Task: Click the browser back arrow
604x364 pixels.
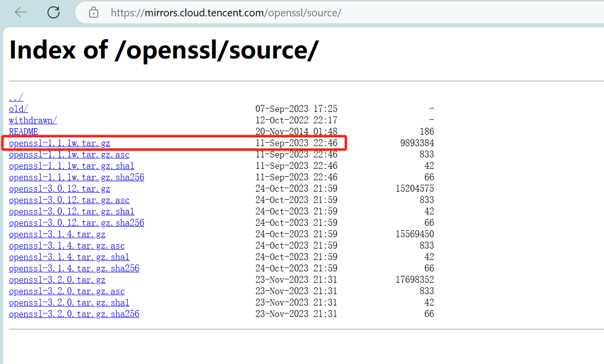Action: tap(21, 12)
